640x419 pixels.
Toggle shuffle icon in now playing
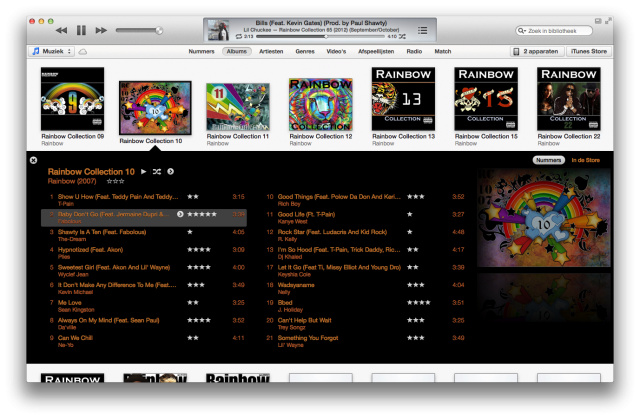[x=402, y=36]
